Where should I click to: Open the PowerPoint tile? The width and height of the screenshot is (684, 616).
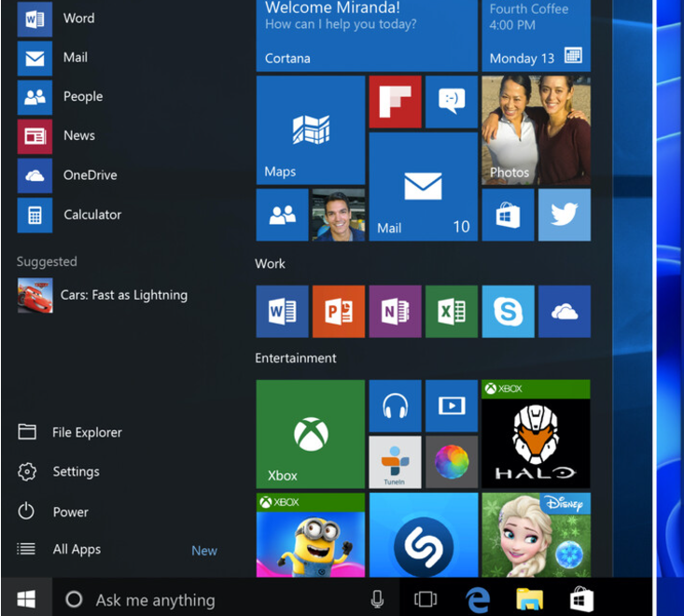pyautogui.click(x=339, y=312)
